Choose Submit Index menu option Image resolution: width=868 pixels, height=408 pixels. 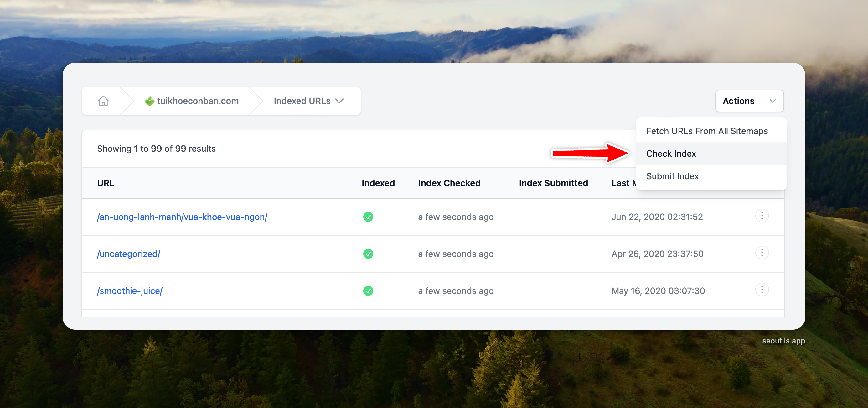tap(672, 176)
